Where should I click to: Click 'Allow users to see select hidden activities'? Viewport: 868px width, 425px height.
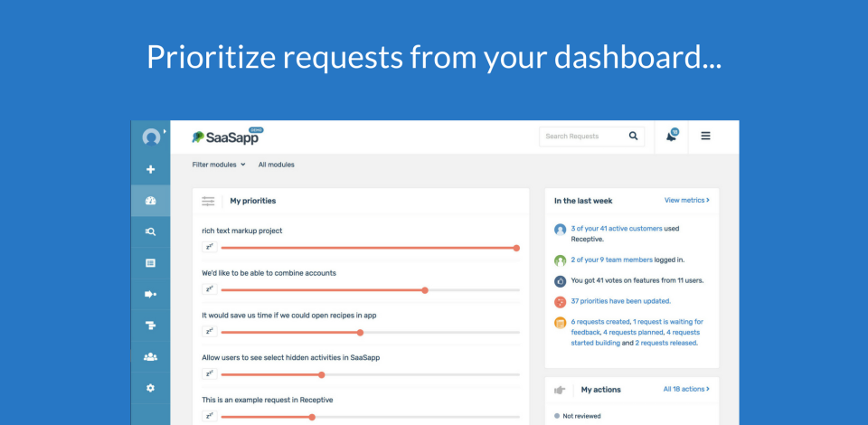[x=290, y=357]
